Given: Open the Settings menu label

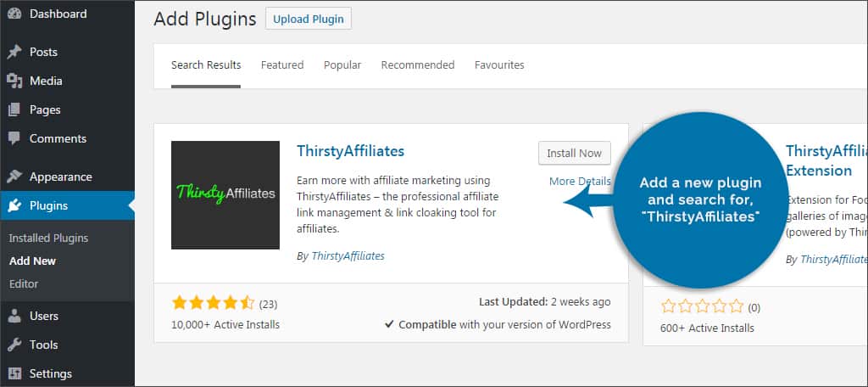Looking at the screenshot, I should [x=51, y=373].
